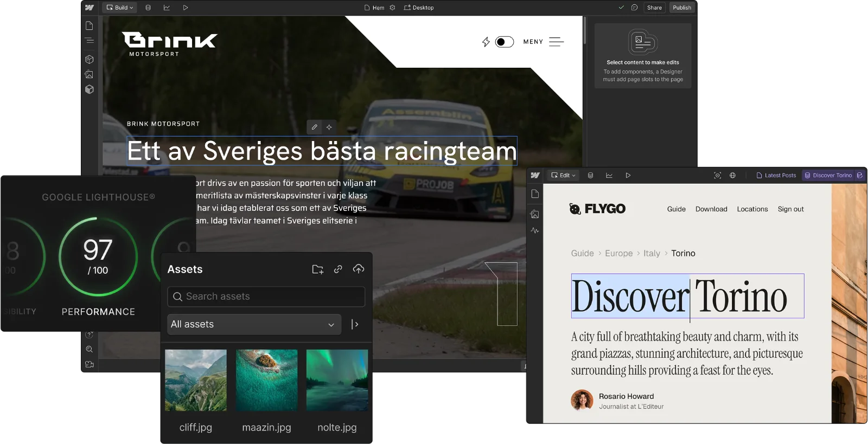Viewport: 868px width, 444px height.
Task: Select the Hem page in the Brink top bar
Action: pos(374,8)
